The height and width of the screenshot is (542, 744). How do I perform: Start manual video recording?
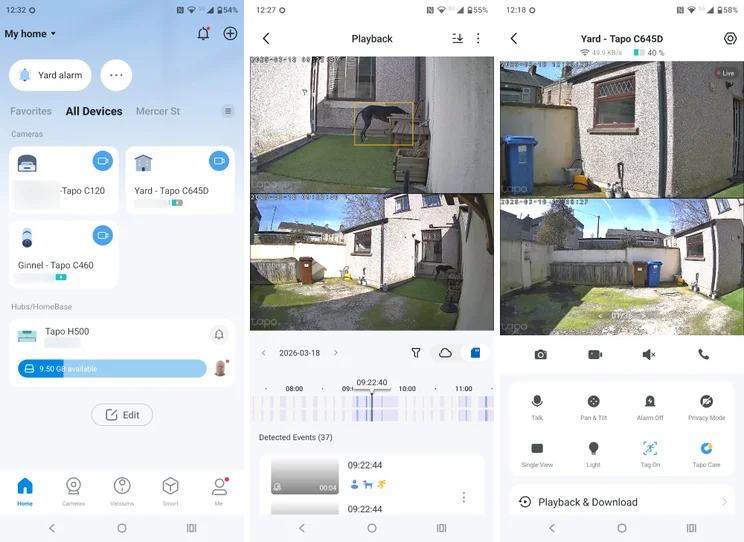tap(595, 355)
